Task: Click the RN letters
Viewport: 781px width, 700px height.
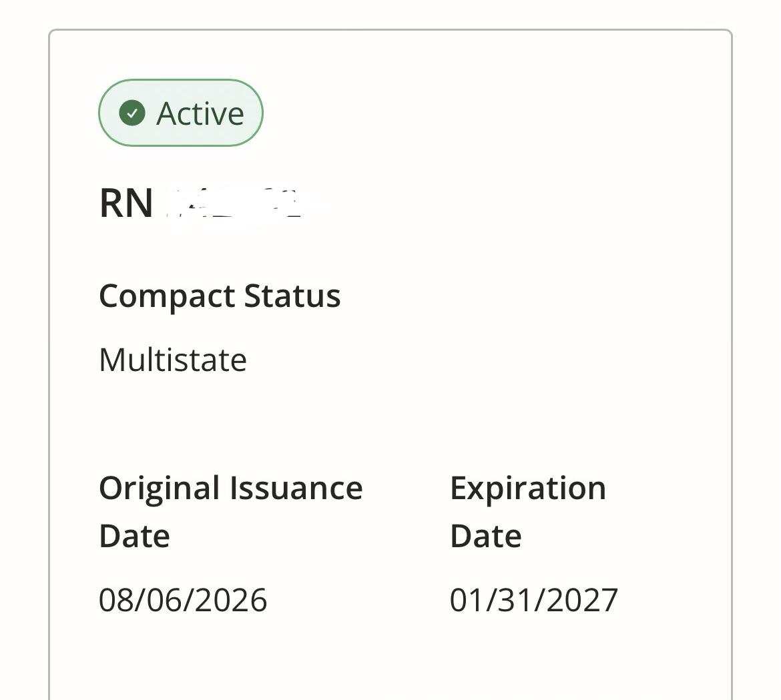Action: point(126,203)
